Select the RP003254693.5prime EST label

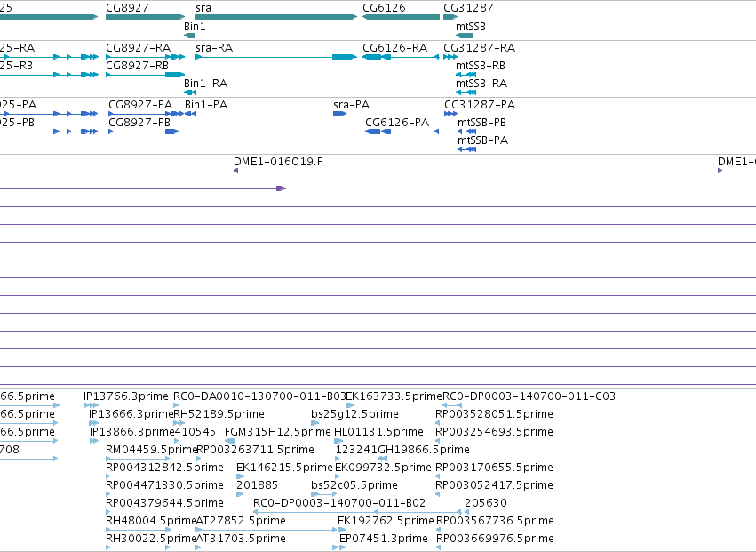494,432
